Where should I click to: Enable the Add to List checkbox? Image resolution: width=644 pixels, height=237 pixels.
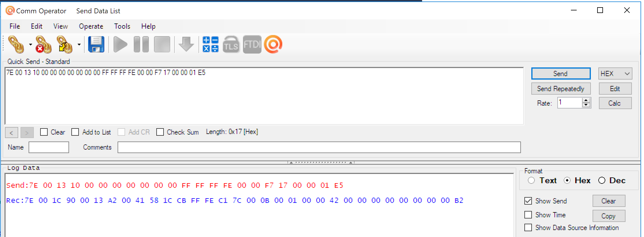75,132
